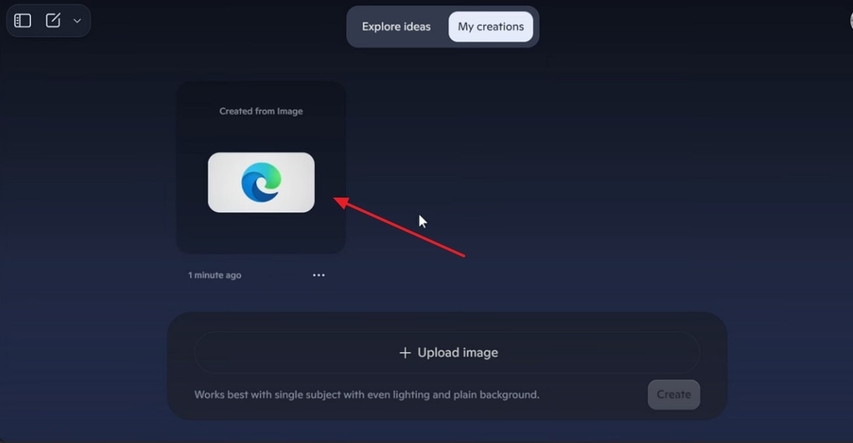Toggle the sidebar panel icon
This screenshot has height=443, width=853.
[x=22, y=21]
